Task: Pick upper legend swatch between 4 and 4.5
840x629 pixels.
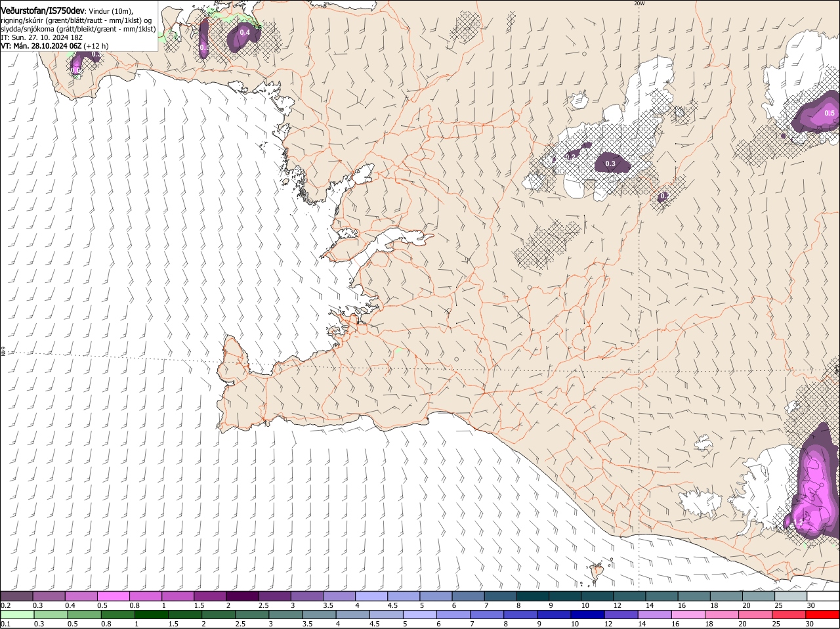Action: [371, 596]
